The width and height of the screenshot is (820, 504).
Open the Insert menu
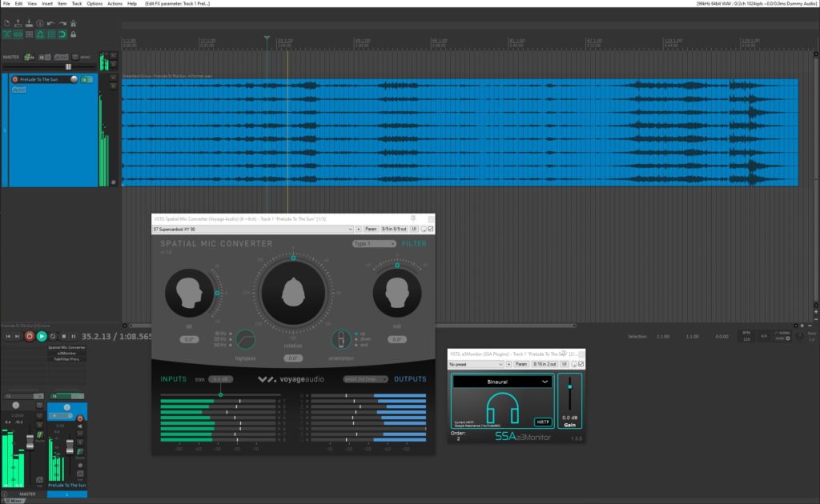47,3
